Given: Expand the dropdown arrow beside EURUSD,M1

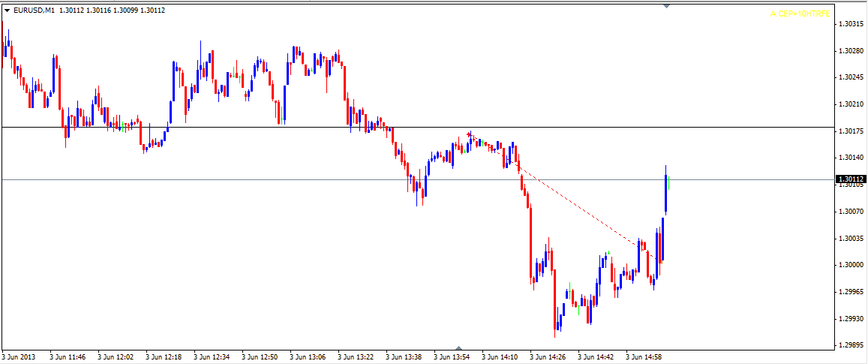Looking at the screenshot, I should [x=8, y=10].
